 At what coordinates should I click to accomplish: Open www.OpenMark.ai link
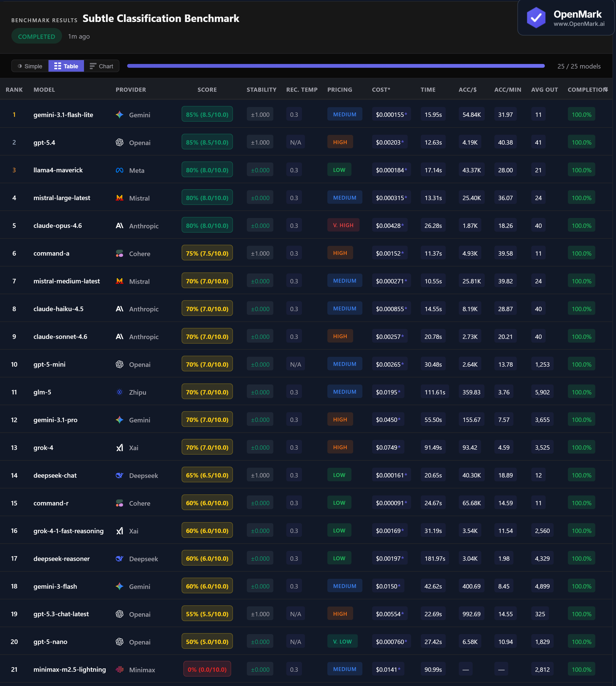(579, 24)
